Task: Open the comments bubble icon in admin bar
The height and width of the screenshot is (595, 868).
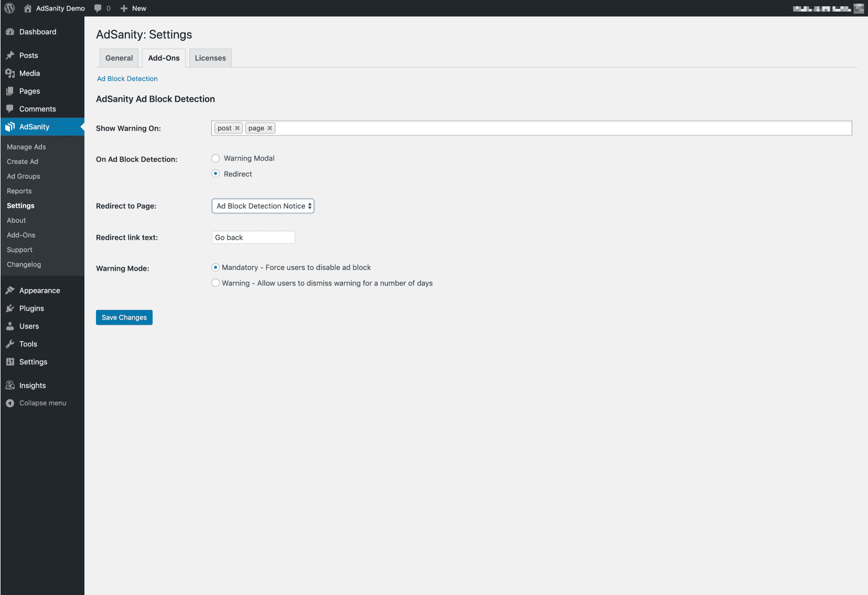Action: point(98,8)
